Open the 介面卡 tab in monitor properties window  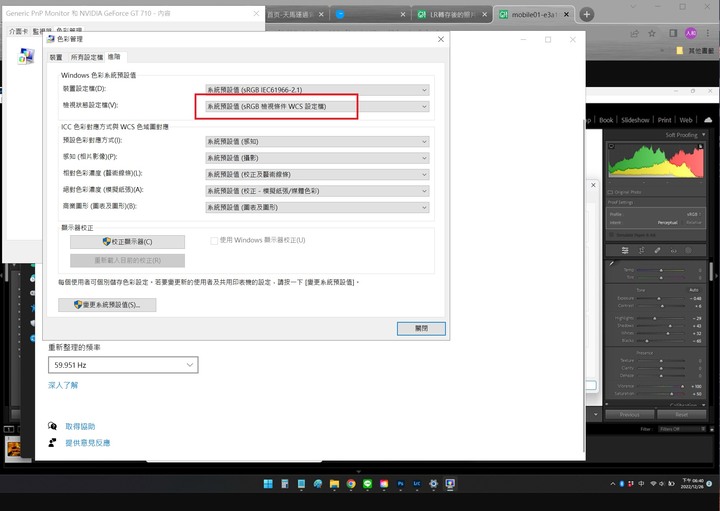(x=18, y=31)
